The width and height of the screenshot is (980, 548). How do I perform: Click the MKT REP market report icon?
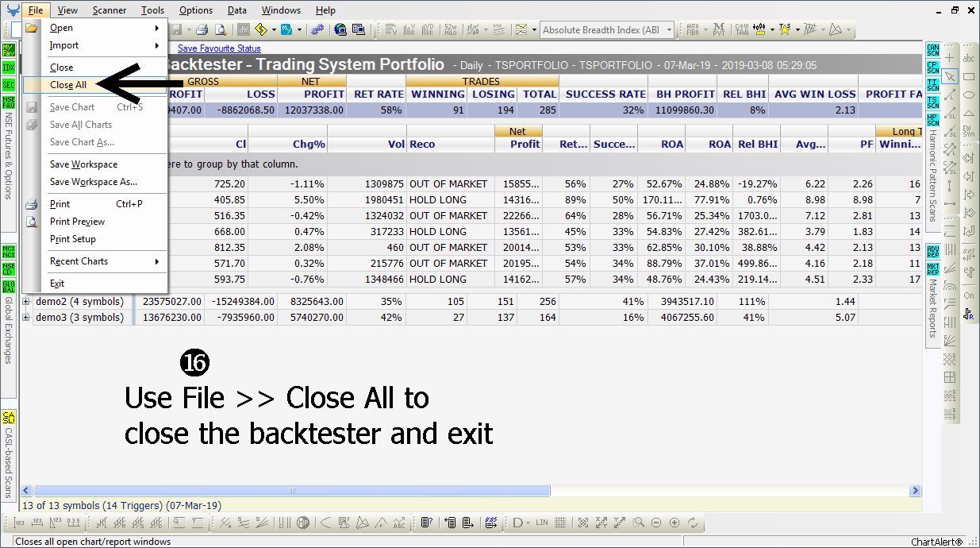[x=932, y=268]
